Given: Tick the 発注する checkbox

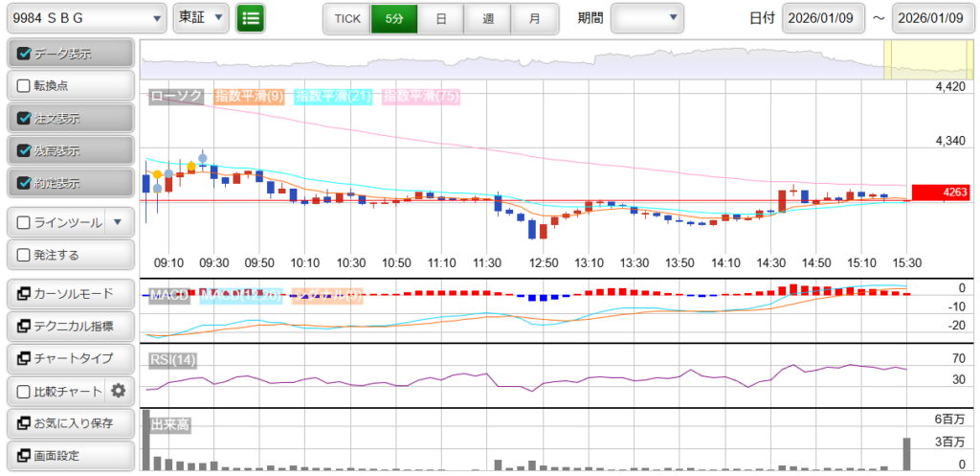Looking at the screenshot, I should (x=25, y=255).
